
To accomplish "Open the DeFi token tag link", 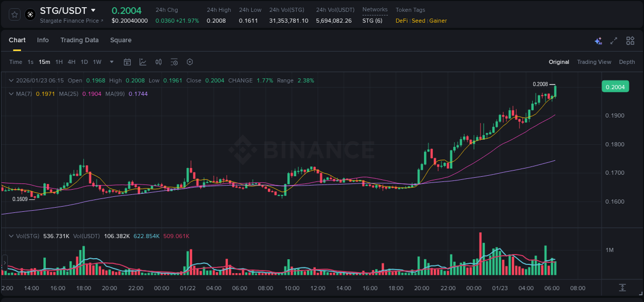I will coord(401,21).
